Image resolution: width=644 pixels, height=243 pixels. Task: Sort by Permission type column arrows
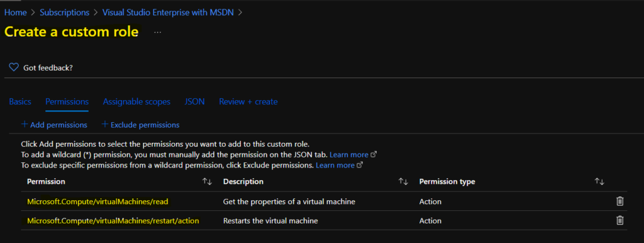[x=599, y=181]
